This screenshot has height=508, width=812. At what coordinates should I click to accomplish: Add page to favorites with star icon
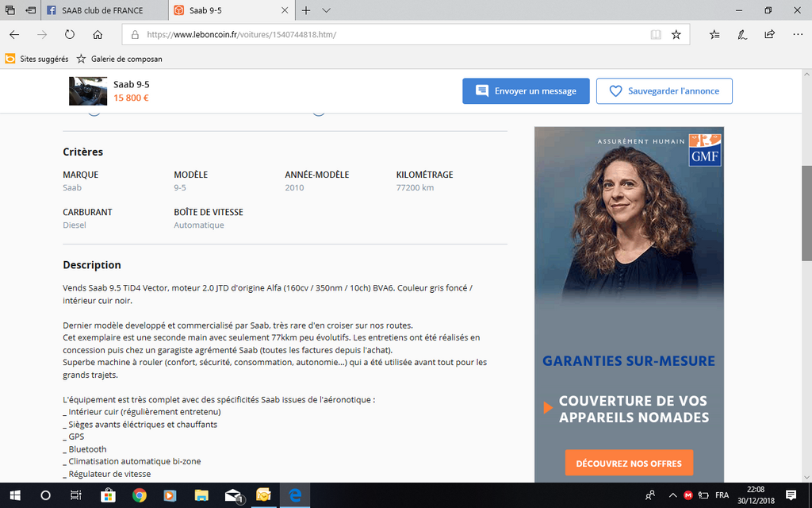(x=676, y=35)
